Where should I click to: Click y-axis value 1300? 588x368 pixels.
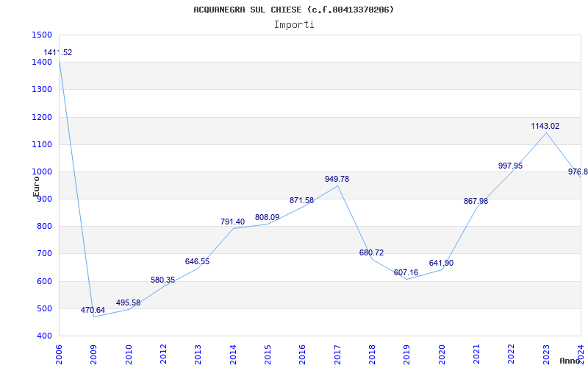[x=42, y=90]
